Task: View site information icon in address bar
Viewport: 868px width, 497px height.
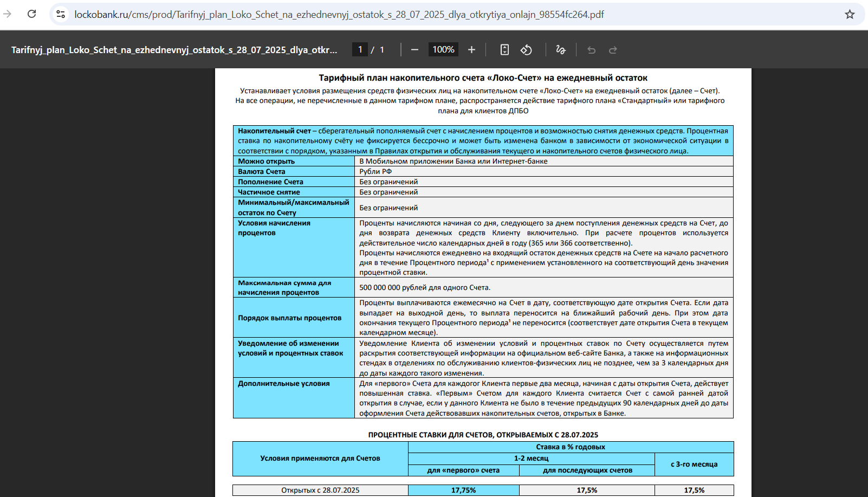Action: 61,14
